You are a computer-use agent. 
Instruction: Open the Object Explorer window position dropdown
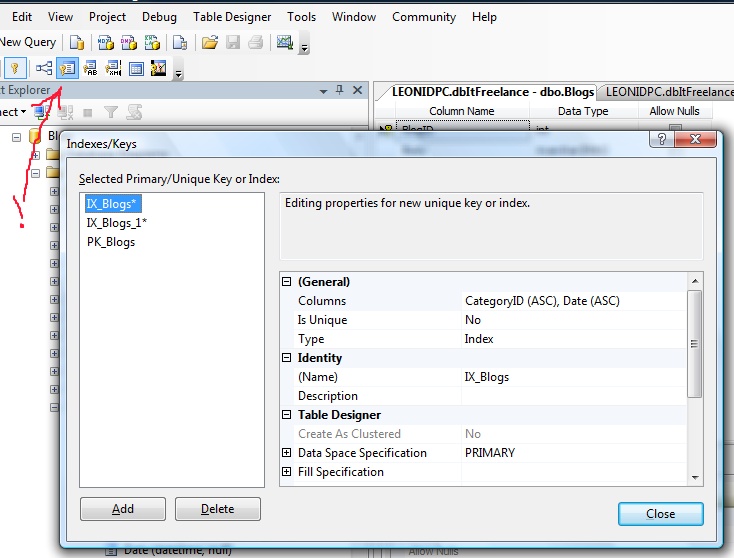coord(323,91)
